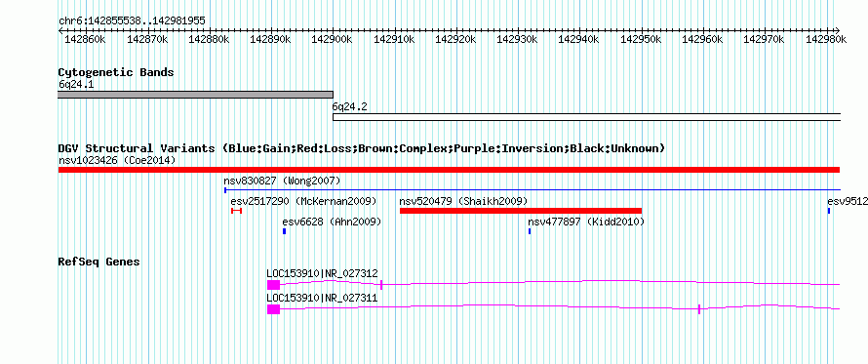Select the LOC153910|NR_027311 gene label
The width and height of the screenshot is (868, 364).
pos(322,298)
